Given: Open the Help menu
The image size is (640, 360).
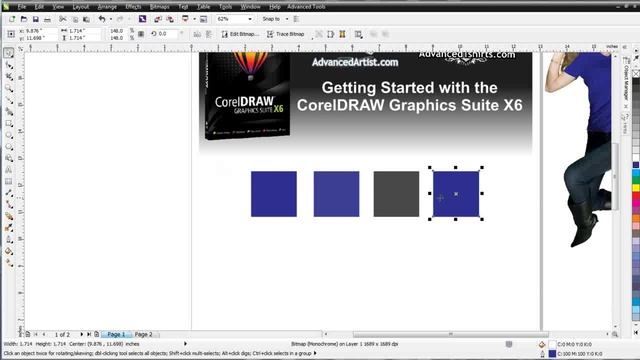Looking at the screenshot, I should (x=275, y=7).
